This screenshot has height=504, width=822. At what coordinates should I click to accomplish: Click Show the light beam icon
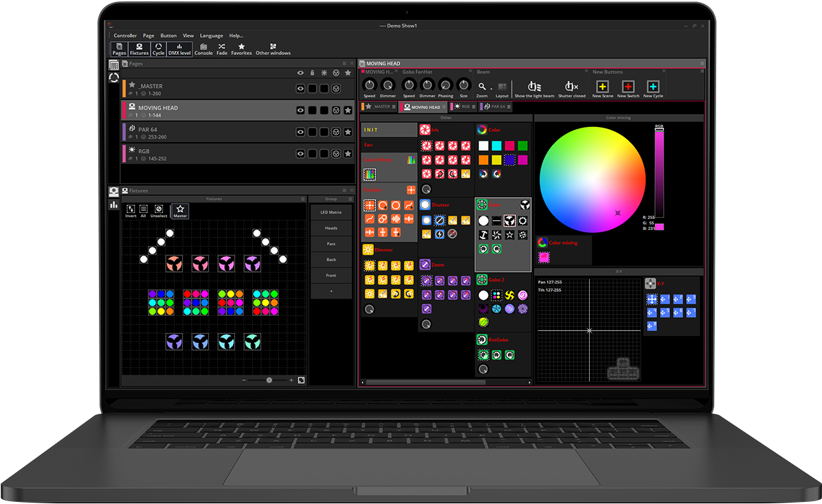pyautogui.click(x=534, y=89)
